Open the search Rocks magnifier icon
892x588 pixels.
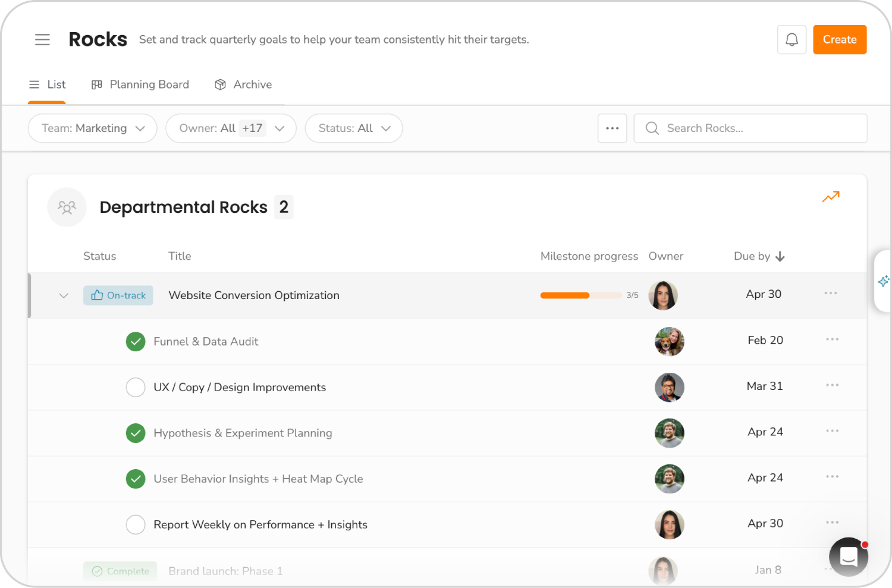pos(652,128)
